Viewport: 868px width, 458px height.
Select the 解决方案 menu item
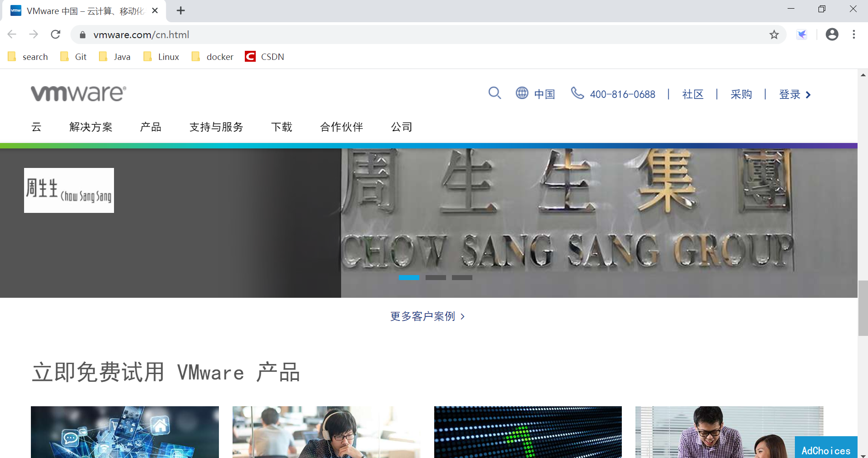click(x=90, y=127)
